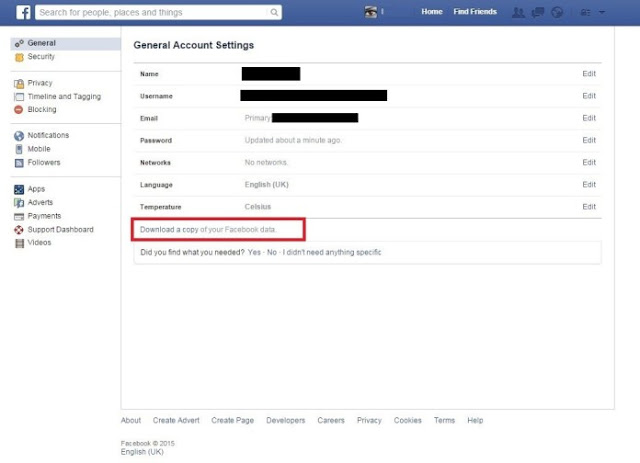Open notifications globe icon in top bar
This screenshot has width=640, height=463.
pos(557,12)
